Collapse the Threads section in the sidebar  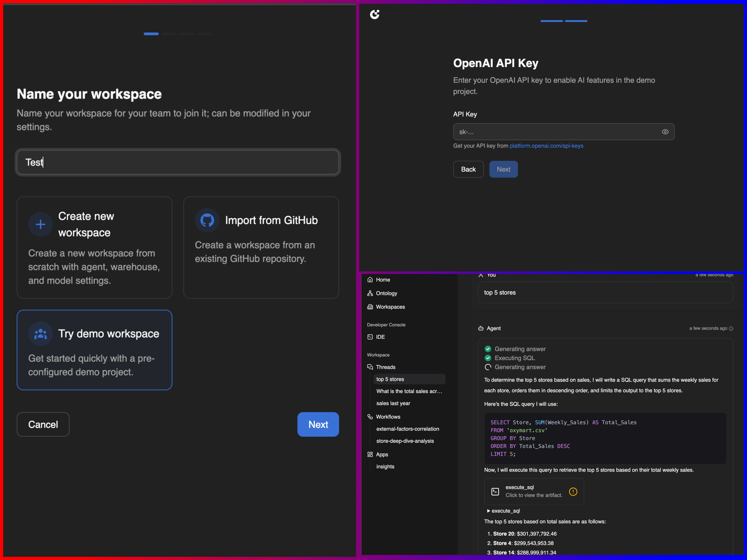(x=385, y=367)
